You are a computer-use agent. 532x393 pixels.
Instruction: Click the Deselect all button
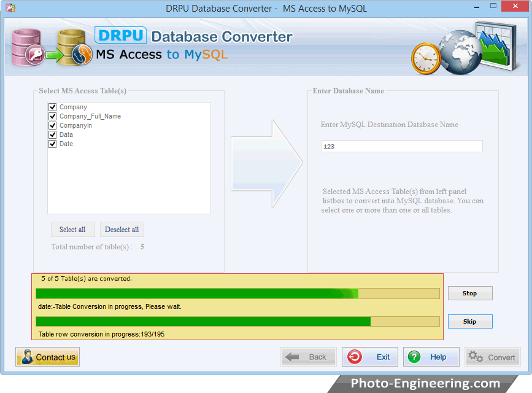(122, 229)
